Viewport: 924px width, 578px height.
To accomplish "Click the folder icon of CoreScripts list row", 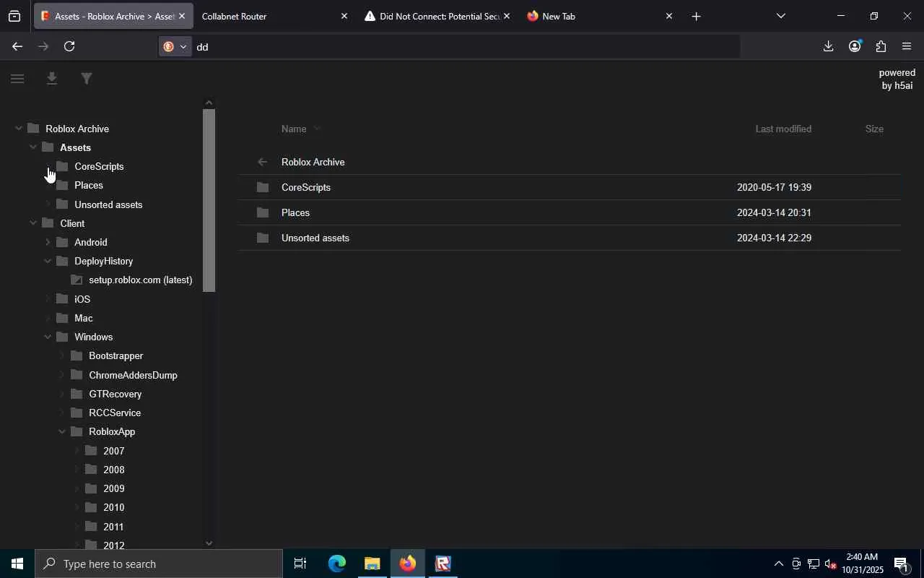I will (263, 187).
